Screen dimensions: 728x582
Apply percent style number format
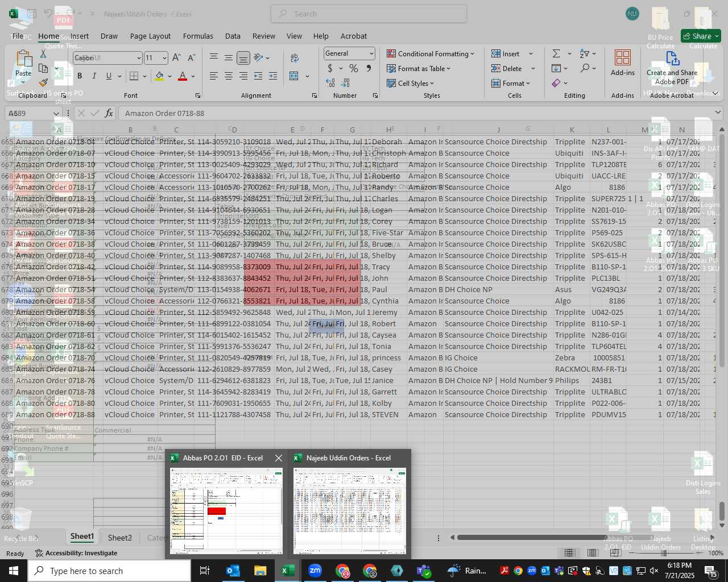[x=354, y=68]
